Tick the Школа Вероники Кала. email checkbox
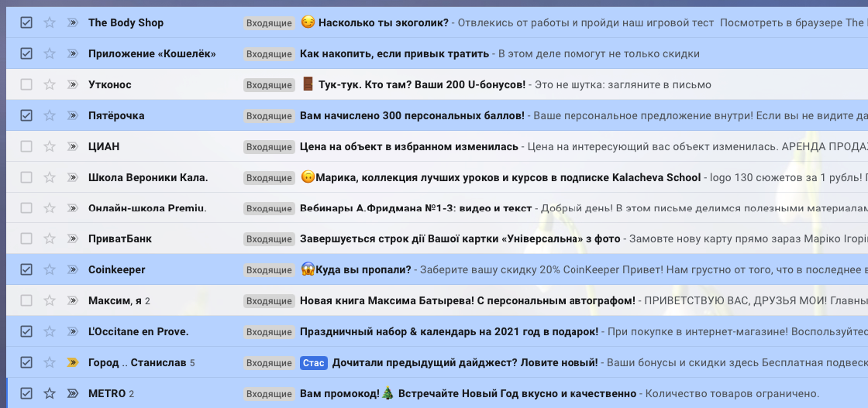Viewport: 868px width, 408px height. pos(26,177)
